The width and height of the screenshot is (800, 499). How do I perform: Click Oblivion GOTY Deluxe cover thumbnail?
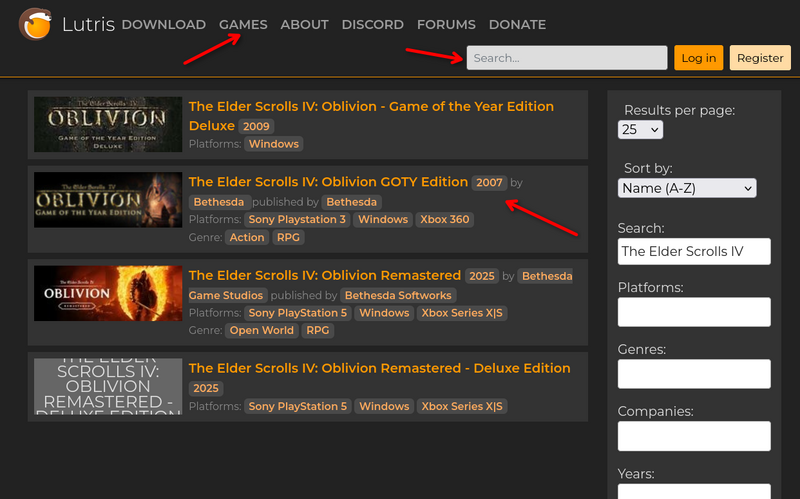click(x=108, y=124)
